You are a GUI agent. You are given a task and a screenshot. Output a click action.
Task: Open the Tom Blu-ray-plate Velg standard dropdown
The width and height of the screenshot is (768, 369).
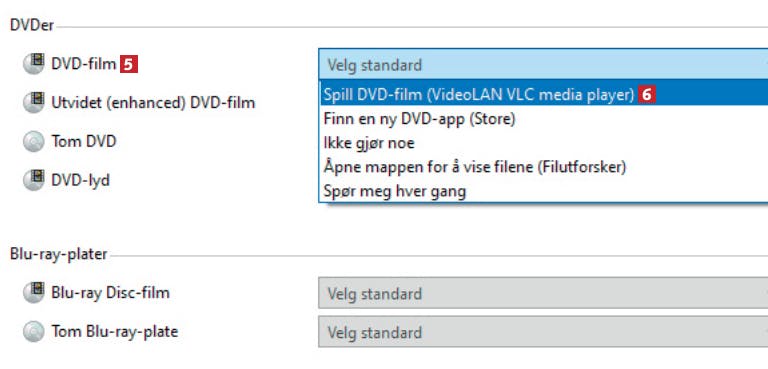[543, 332]
